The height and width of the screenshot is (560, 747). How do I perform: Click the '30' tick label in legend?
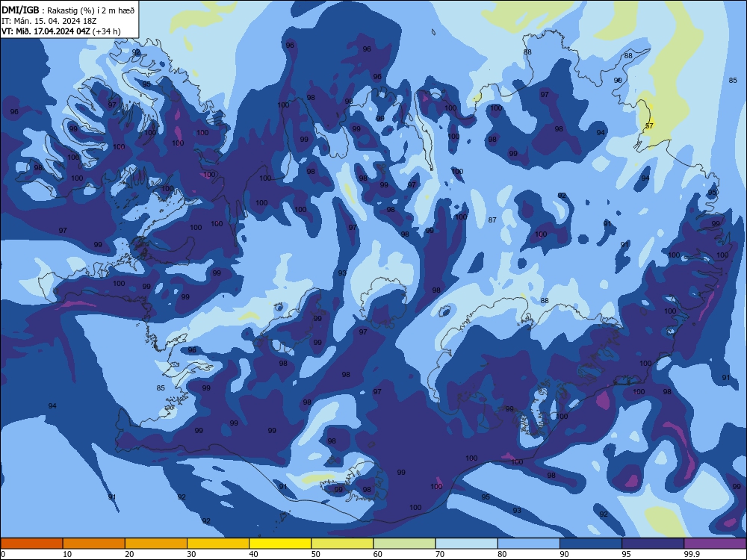coord(191,554)
